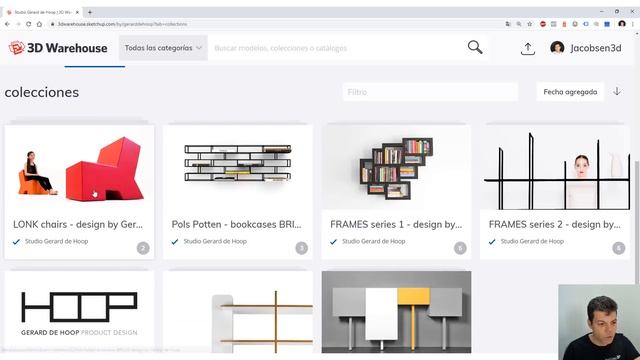Image resolution: width=640 pixels, height=360 pixels.
Task: Open the Chrome three-dot menu
Action: point(633,24)
